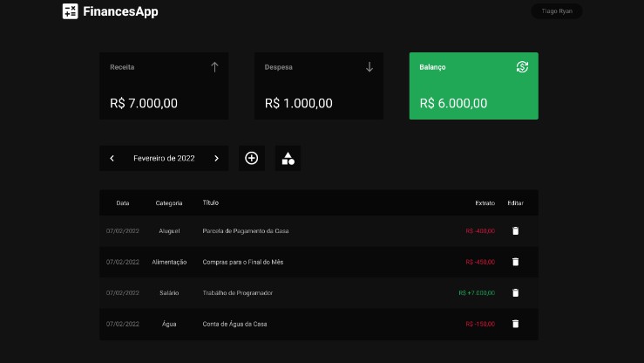Click the up arrow on Receita card
The image size is (644, 363).
point(214,67)
